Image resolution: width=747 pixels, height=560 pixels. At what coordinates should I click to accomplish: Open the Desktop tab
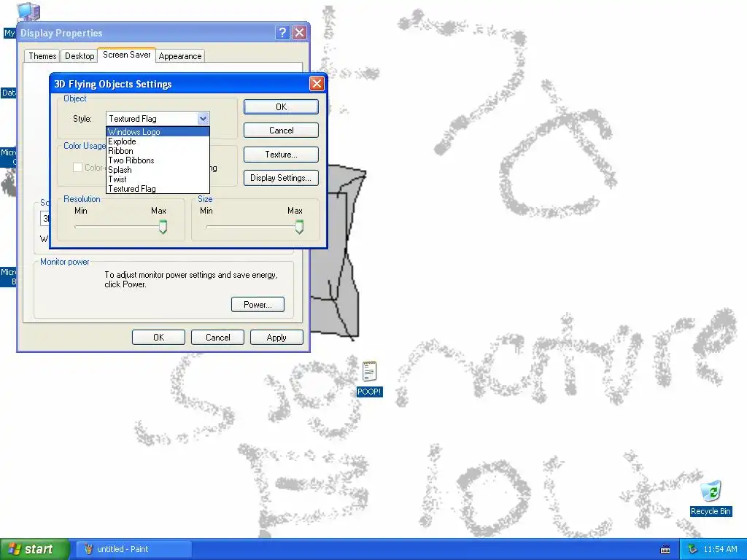[x=80, y=55]
